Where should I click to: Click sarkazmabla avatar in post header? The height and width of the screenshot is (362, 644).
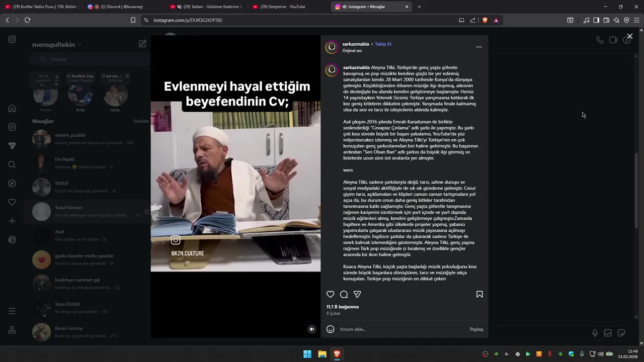tap(332, 47)
